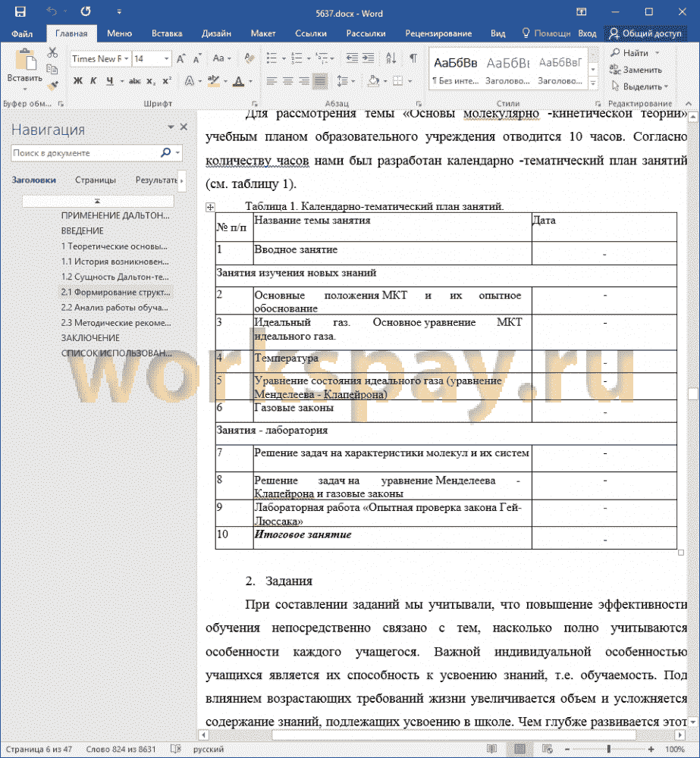
Task: Click the Paste (Вставить) clipboard icon
Action: point(25,60)
